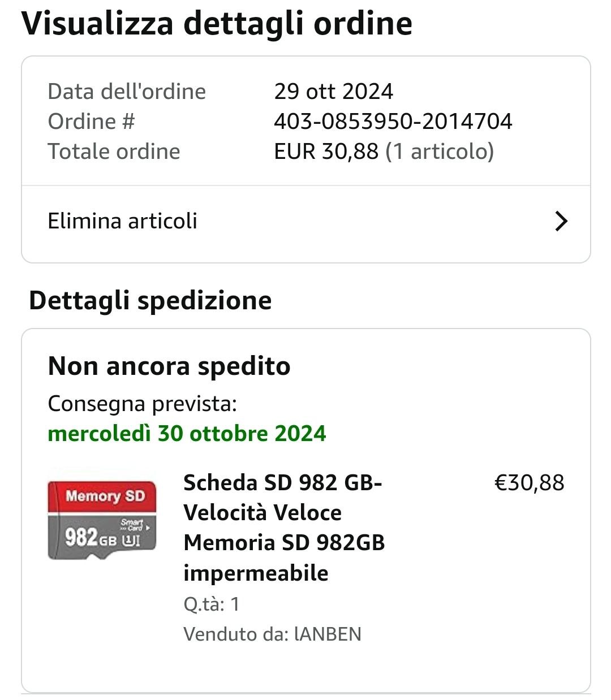Click the Totale ordine label
This screenshot has width=611, height=700.
114,151
